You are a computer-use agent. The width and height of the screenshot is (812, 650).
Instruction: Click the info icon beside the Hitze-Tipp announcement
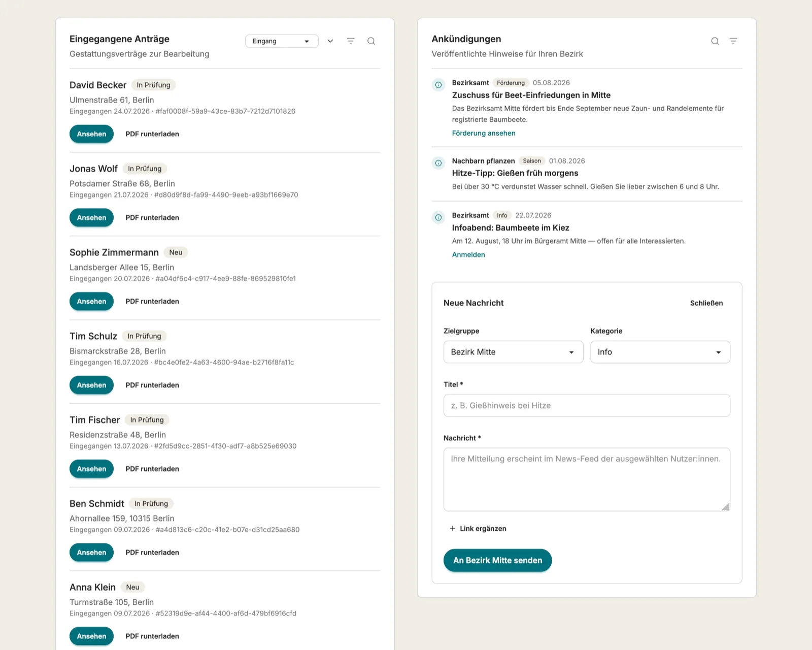pyautogui.click(x=438, y=163)
